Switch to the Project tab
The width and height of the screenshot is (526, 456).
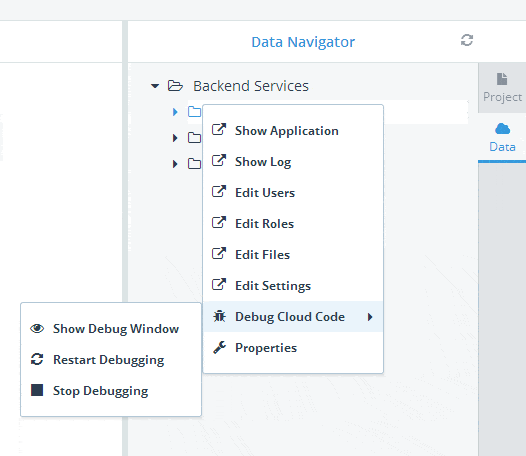pyautogui.click(x=502, y=88)
